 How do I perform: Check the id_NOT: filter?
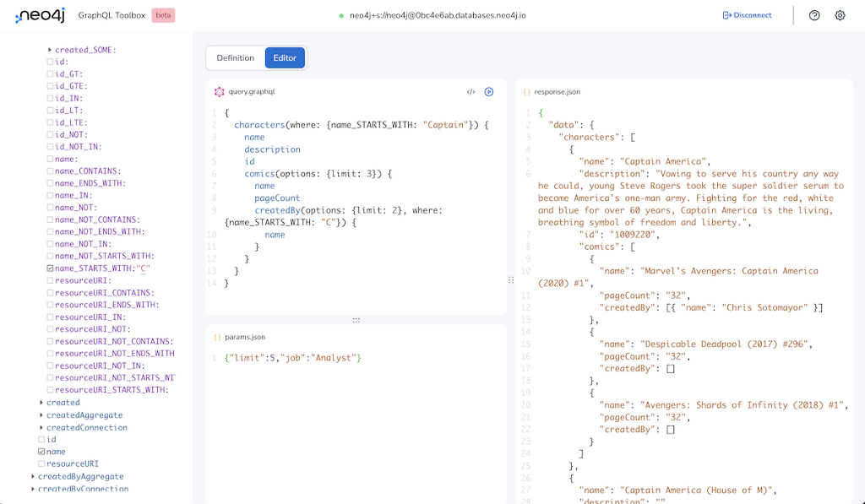[50, 134]
